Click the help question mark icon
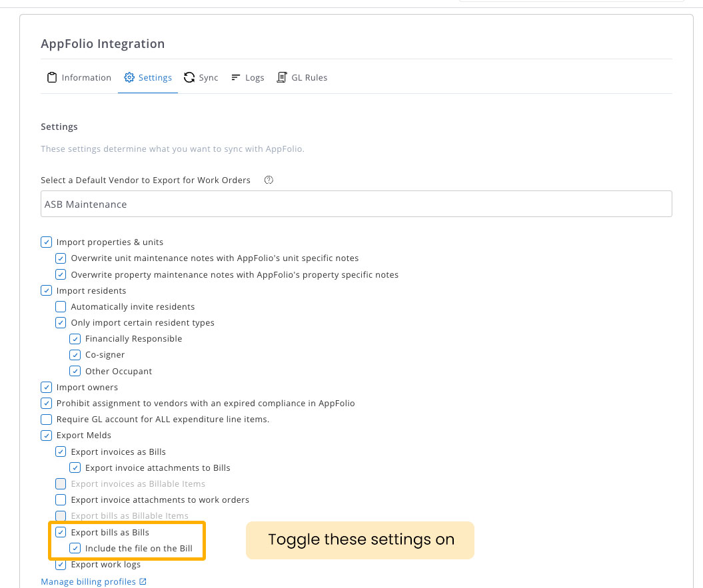703x588 pixels. (x=269, y=180)
